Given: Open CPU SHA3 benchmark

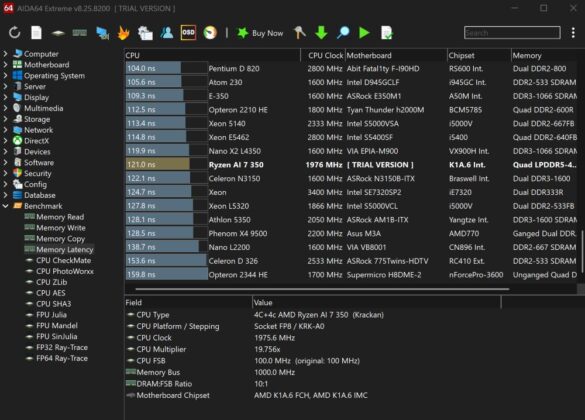Looking at the screenshot, I should pyautogui.click(x=53, y=304).
